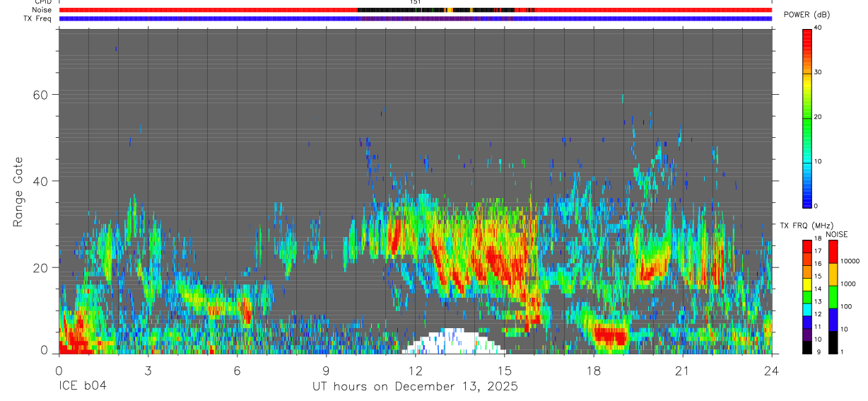Click the '100' tick on NOISE legend
Screen dimensions: 868x401
pyautogui.click(x=846, y=306)
